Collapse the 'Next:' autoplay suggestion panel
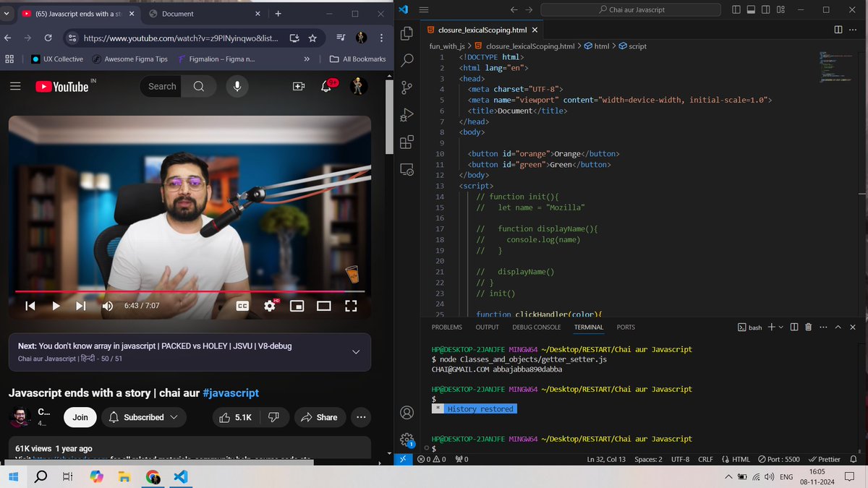868x488 pixels. (x=356, y=351)
